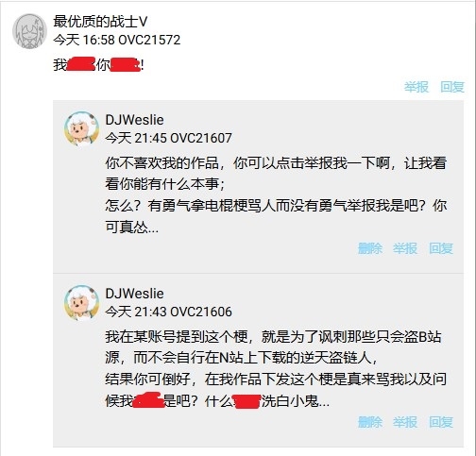This screenshot has width=476, height=456.
Task: Click DJWeslie's avatar on the 21:43 reply
Action: click(x=82, y=303)
